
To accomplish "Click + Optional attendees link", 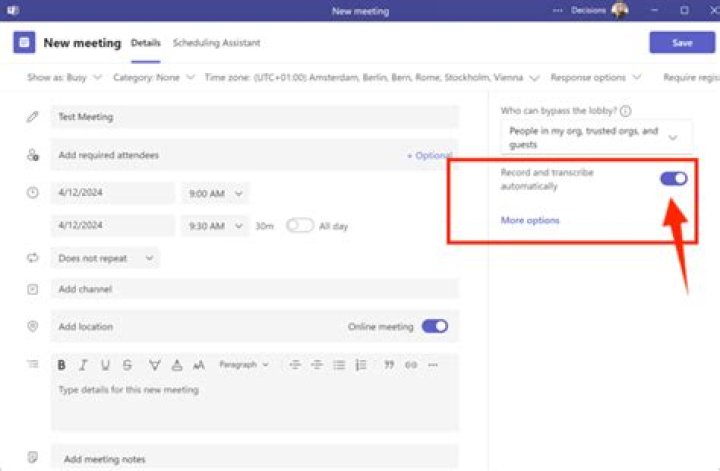I will tap(430, 156).
